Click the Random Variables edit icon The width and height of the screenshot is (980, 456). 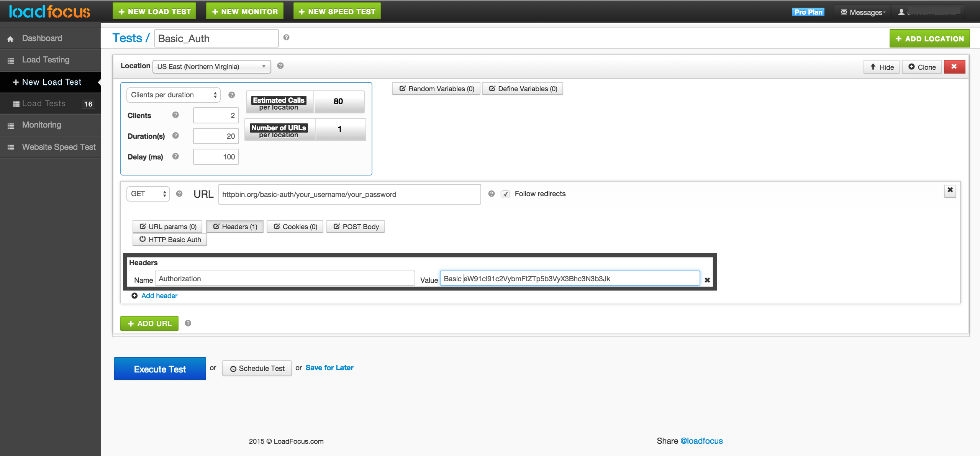pos(402,89)
